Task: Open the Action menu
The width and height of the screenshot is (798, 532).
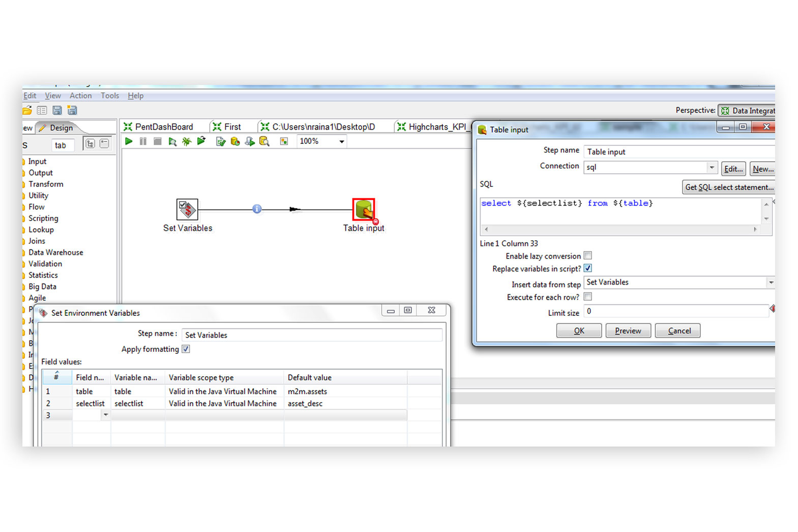Action: [x=80, y=95]
